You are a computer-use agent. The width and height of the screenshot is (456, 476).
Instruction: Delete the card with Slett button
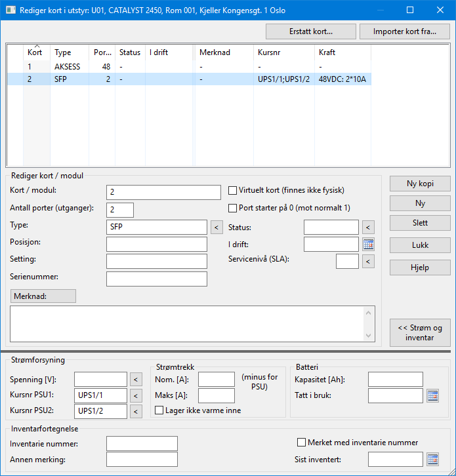click(x=420, y=223)
